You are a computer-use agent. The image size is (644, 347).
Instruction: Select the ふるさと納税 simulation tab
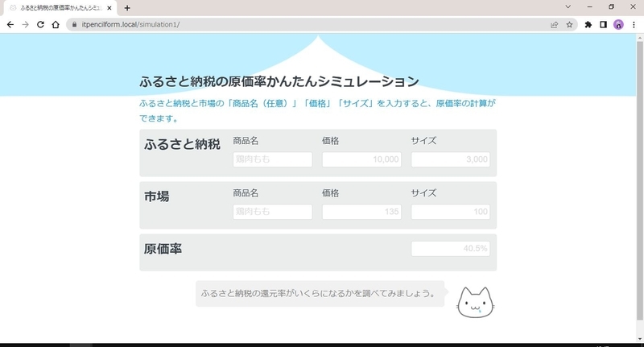(60, 8)
